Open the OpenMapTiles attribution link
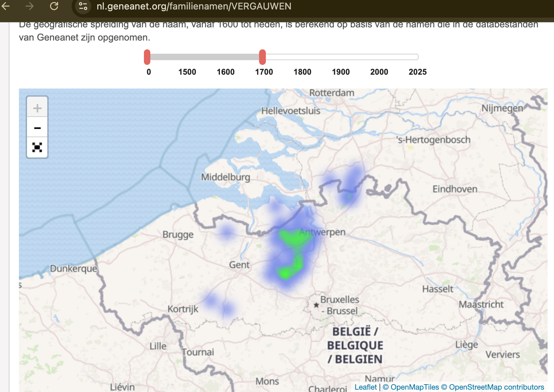Screen dimensions: 554x392 click(411, 387)
